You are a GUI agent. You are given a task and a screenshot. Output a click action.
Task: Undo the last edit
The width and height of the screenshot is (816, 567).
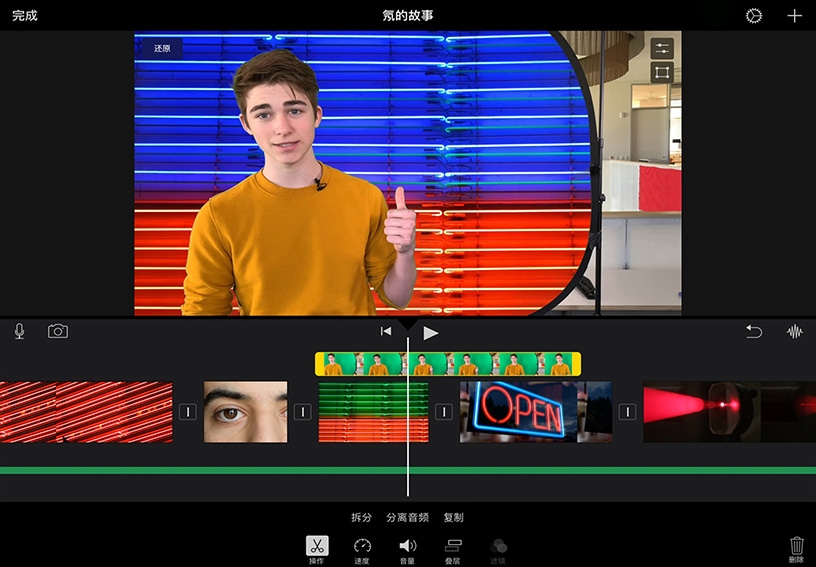(x=754, y=332)
